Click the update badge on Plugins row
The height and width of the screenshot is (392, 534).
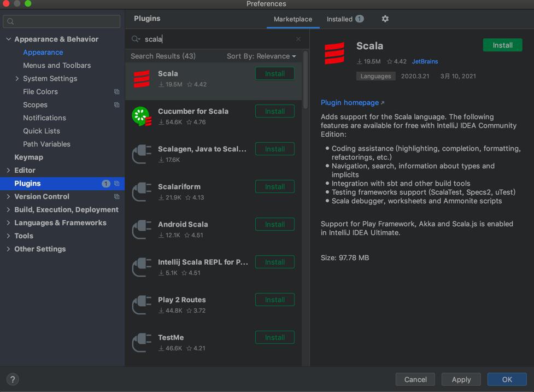106,184
